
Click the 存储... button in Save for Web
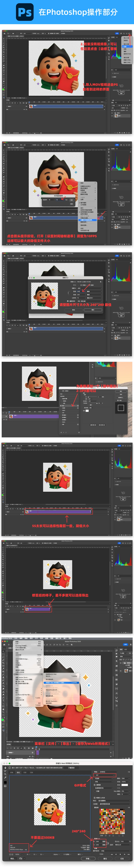coord(88,859)
